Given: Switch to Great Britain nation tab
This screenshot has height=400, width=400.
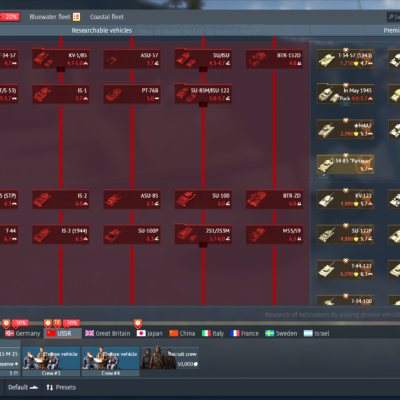Looking at the screenshot, I should click(107, 333).
